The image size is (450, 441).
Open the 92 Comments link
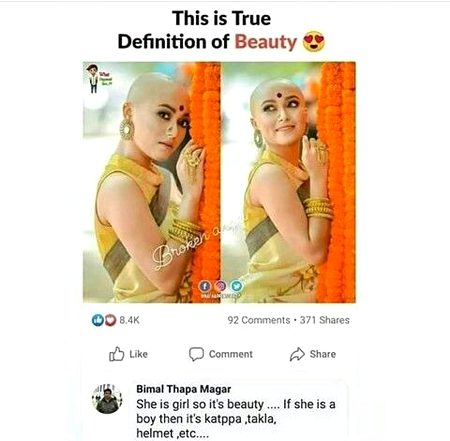[x=259, y=320]
